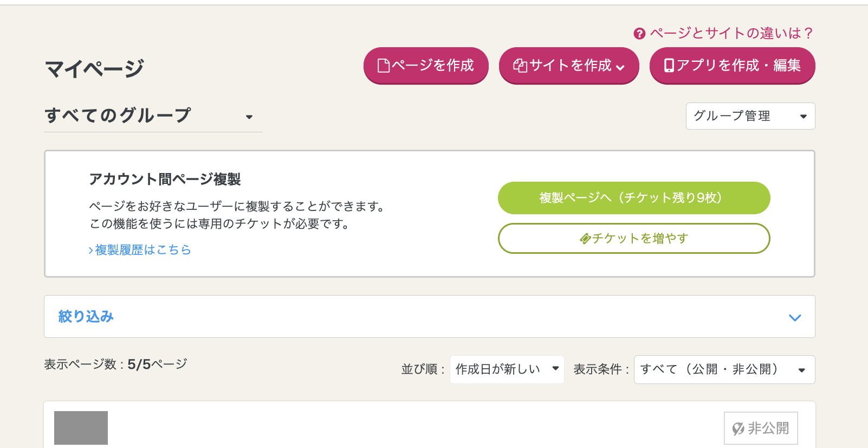Click the copy icon on サイトを作成 button
The image size is (868, 448).
pos(520,65)
